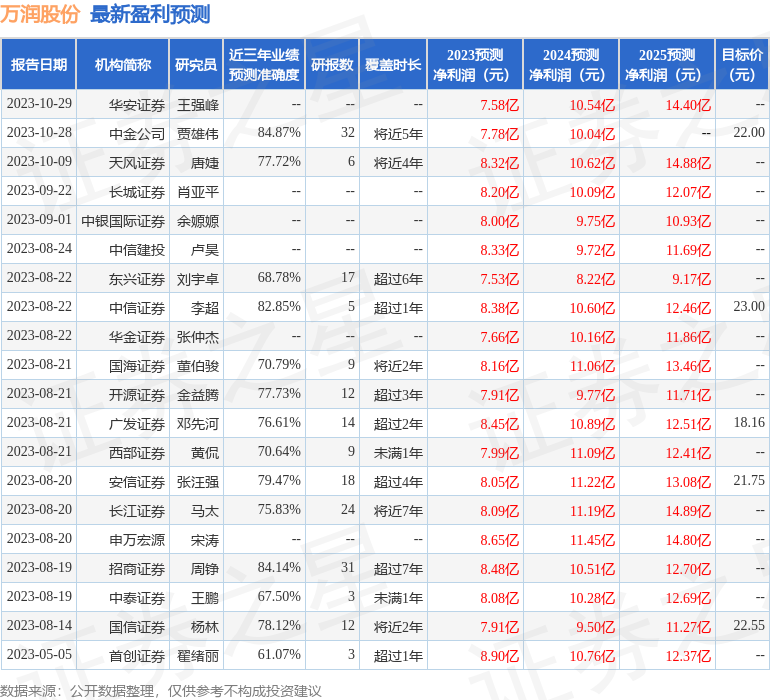Select the 8.90亿 profit forecast
770x700 pixels.
499,656
